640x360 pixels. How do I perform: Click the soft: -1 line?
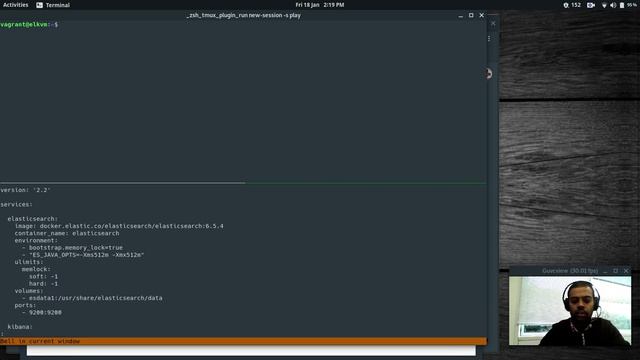[x=43, y=276]
